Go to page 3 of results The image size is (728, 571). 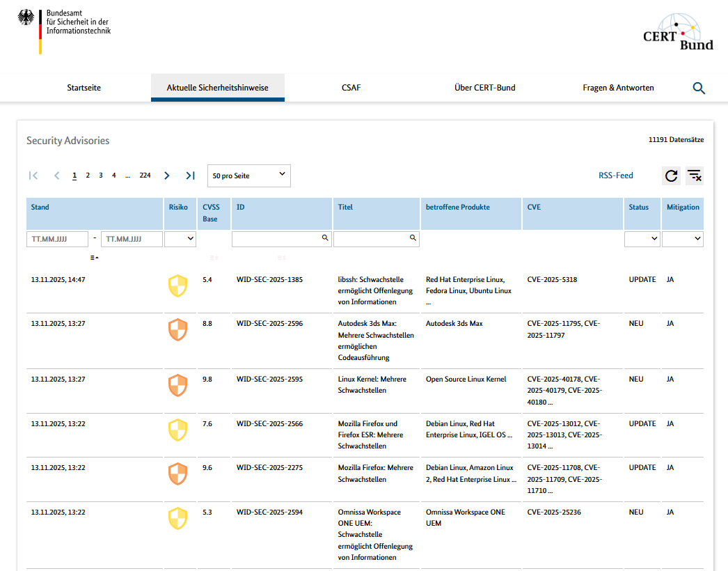click(101, 175)
